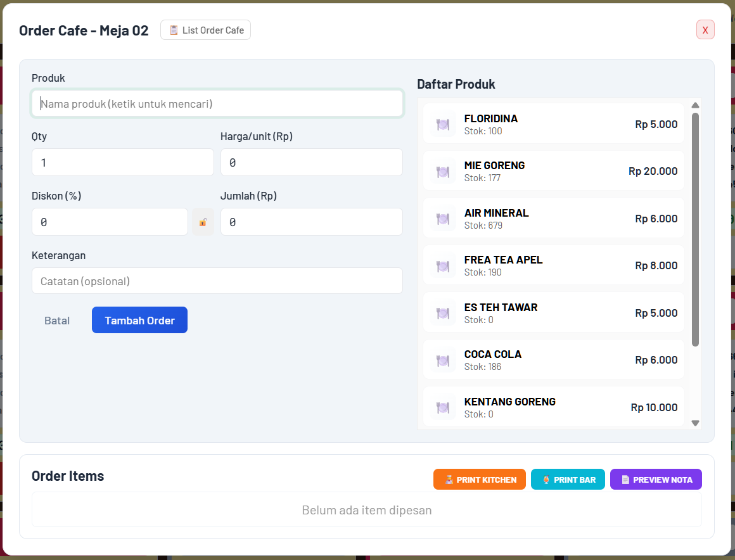
Task: Toggle the discount lock icon
Action: click(203, 222)
